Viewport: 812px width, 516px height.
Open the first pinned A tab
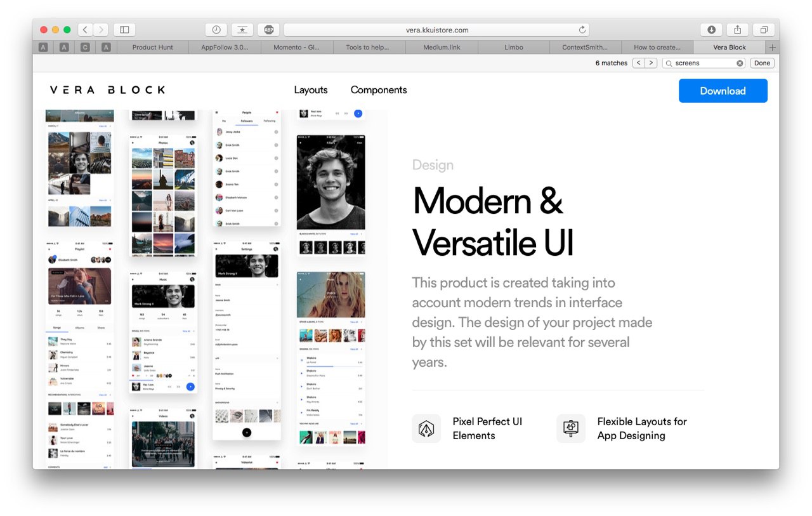tap(43, 48)
